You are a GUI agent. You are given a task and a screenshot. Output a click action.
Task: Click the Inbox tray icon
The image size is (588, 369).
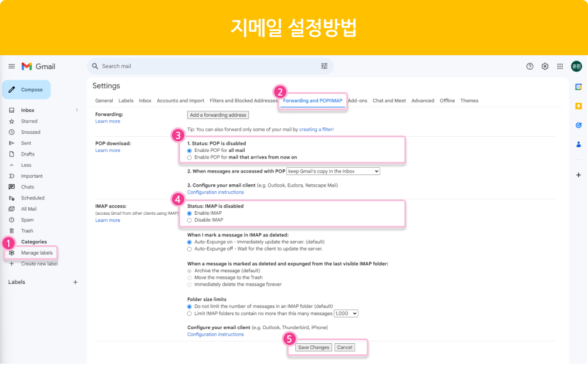[12, 110]
